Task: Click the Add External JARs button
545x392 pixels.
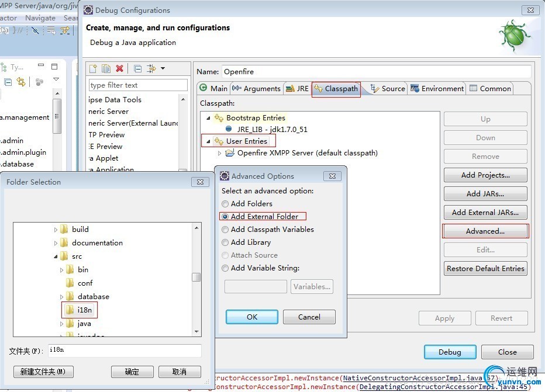Action: pos(485,213)
